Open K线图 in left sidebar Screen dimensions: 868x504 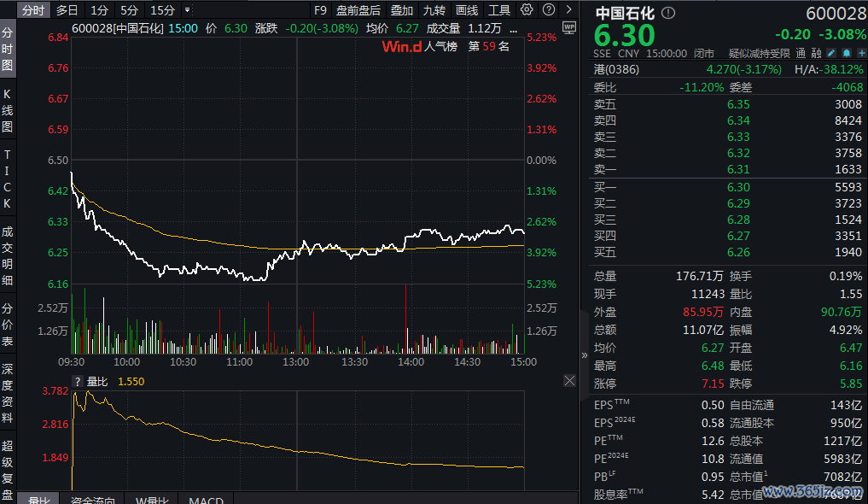tap(8, 109)
